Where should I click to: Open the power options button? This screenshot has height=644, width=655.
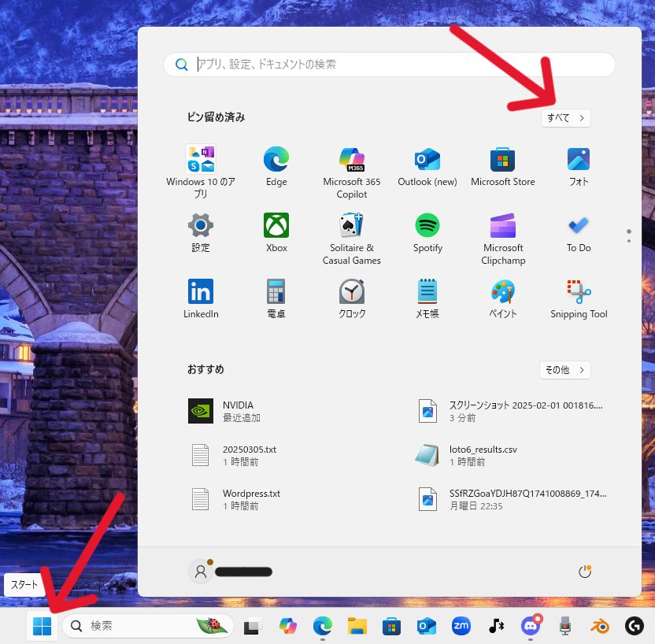[x=584, y=572]
